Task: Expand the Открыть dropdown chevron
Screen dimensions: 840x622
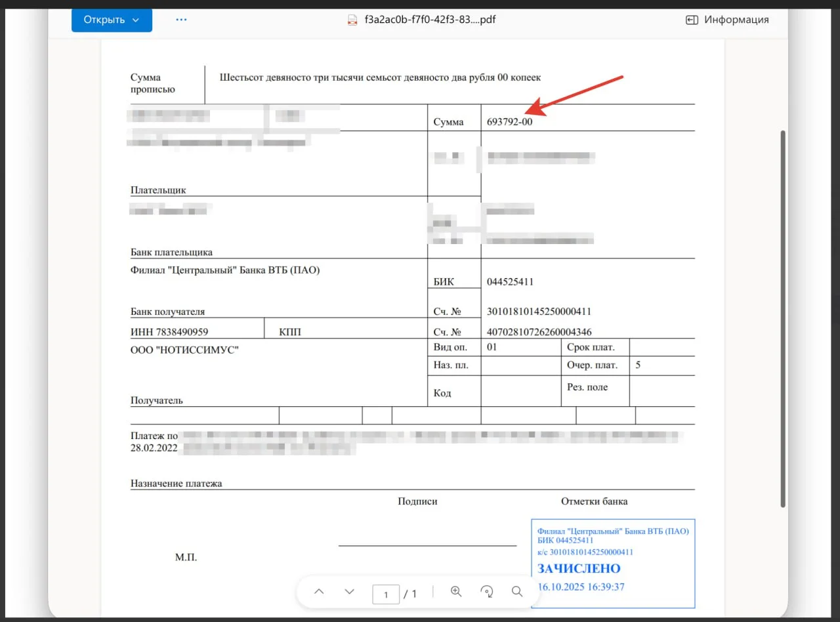Action: (x=136, y=20)
